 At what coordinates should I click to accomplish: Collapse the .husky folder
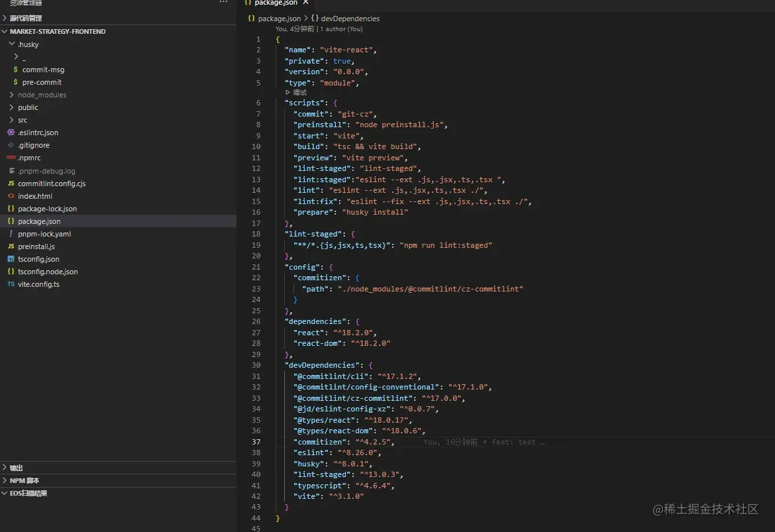point(119,44)
